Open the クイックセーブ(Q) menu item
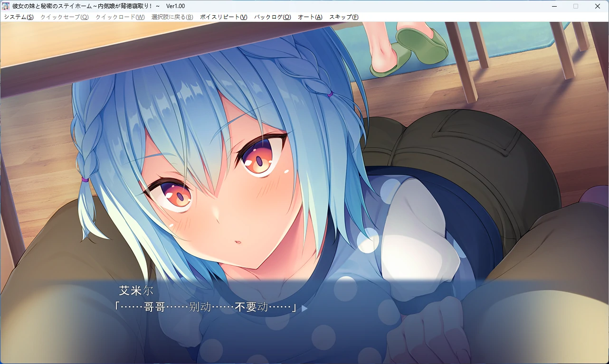Image resolution: width=609 pixels, height=364 pixels. (65, 17)
